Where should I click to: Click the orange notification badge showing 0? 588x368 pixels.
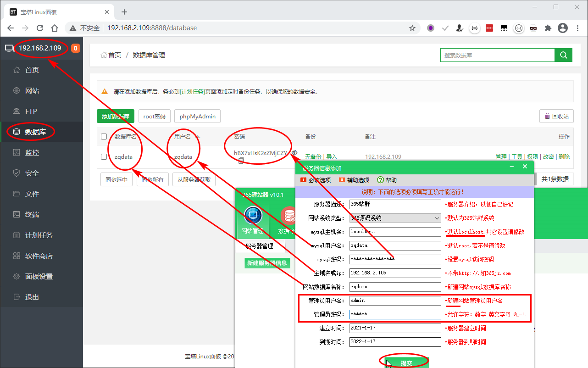75,48
